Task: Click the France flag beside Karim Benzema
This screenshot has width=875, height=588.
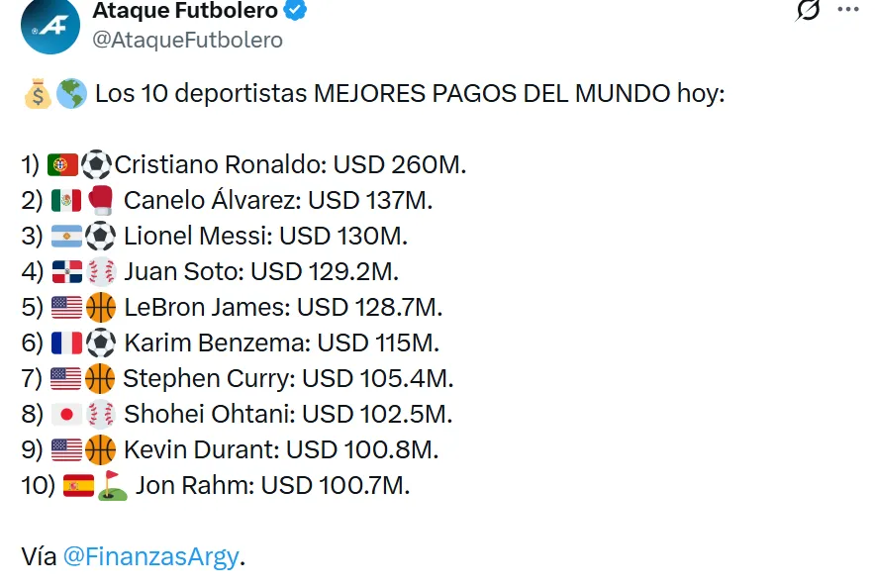Action: tap(65, 343)
